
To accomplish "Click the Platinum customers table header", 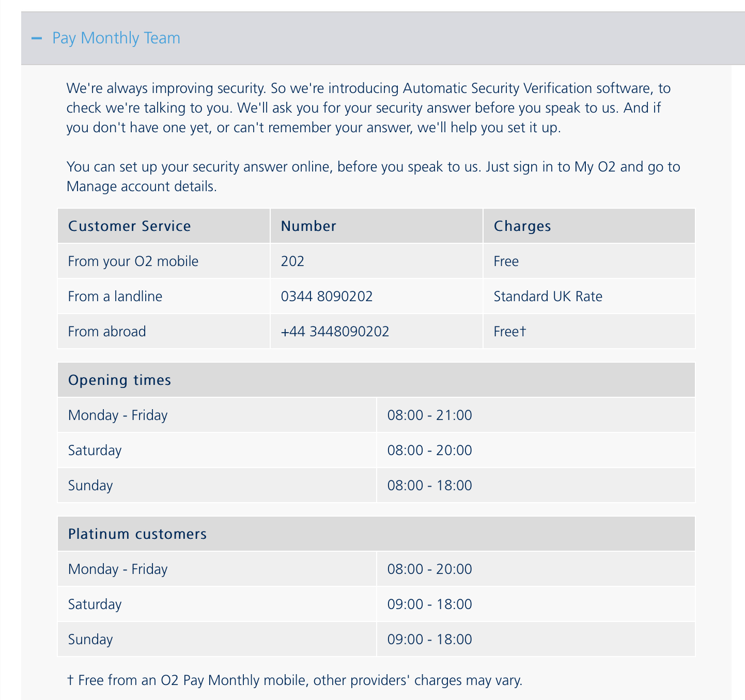I will coord(137,534).
